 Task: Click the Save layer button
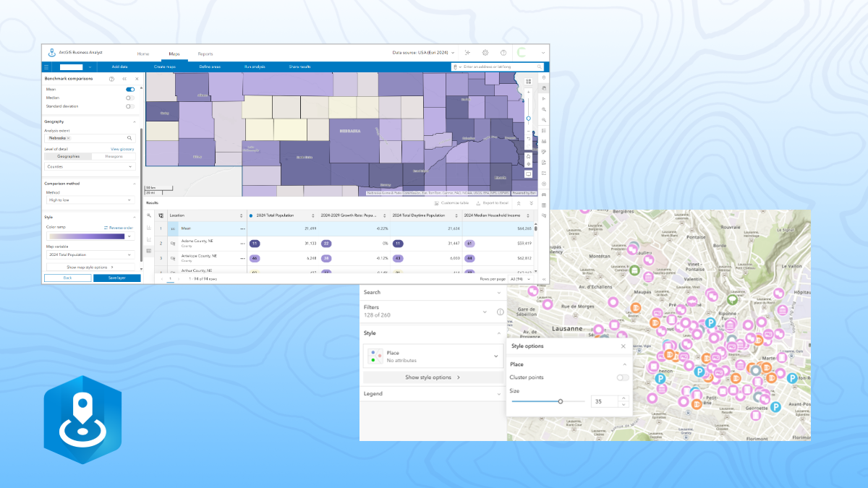(x=116, y=278)
